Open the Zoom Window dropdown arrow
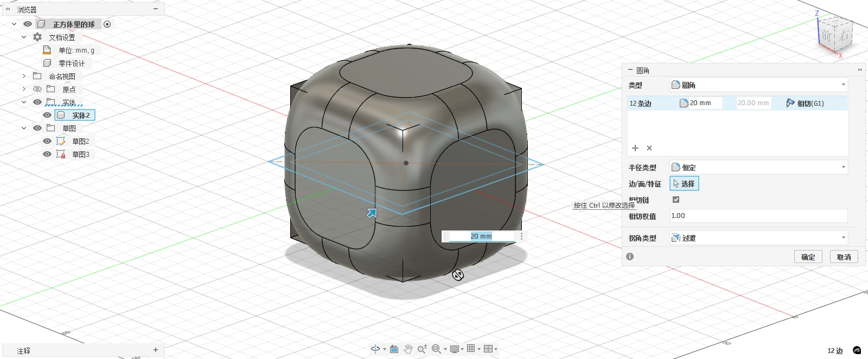 point(445,349)
